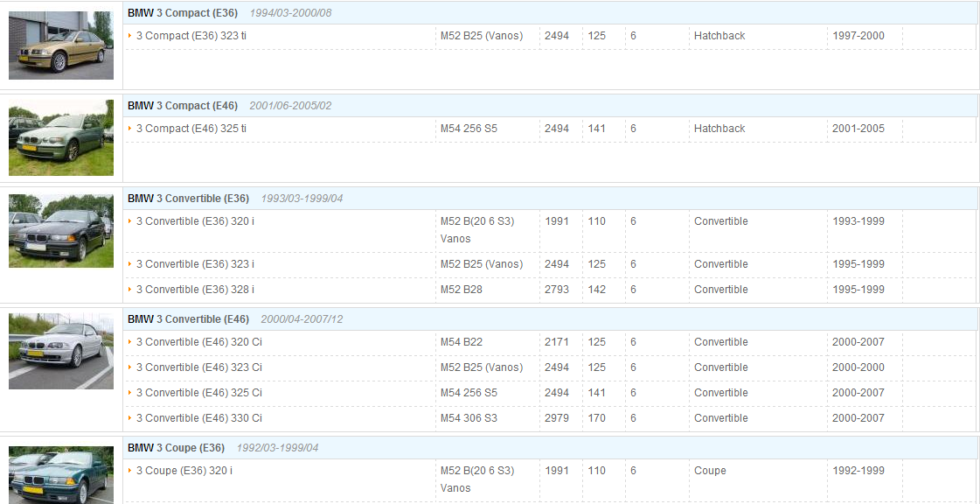Open the 3 Coupe (E36) 320 i link
The height and width of the screenshot is (504, 980).
coord(184,470)
